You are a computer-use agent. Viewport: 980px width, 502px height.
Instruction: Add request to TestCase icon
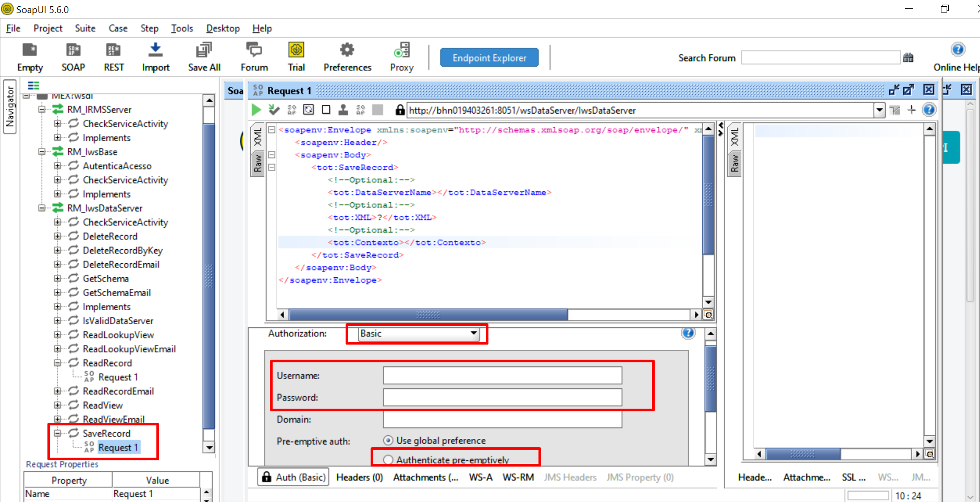(274, 110)
